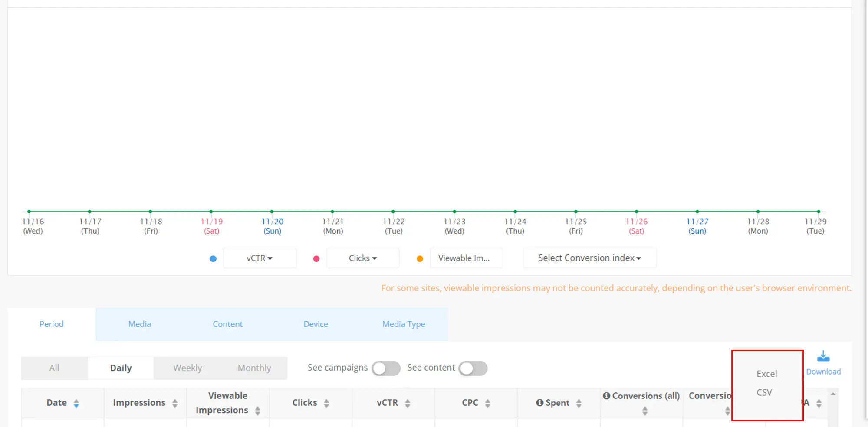Click the 11/18 (Fri) axis label
868x427 pixels.
(x=151, y=226)
